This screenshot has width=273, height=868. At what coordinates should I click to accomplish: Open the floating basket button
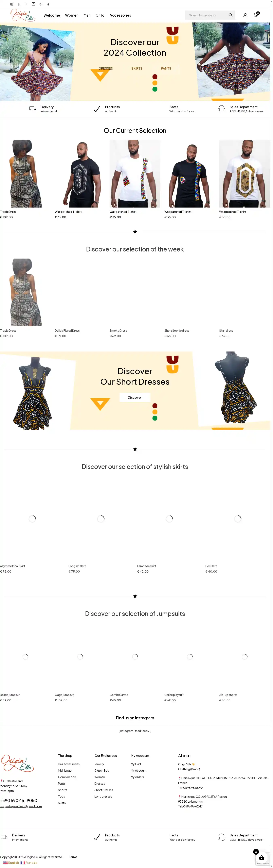[x=261, y=857]
